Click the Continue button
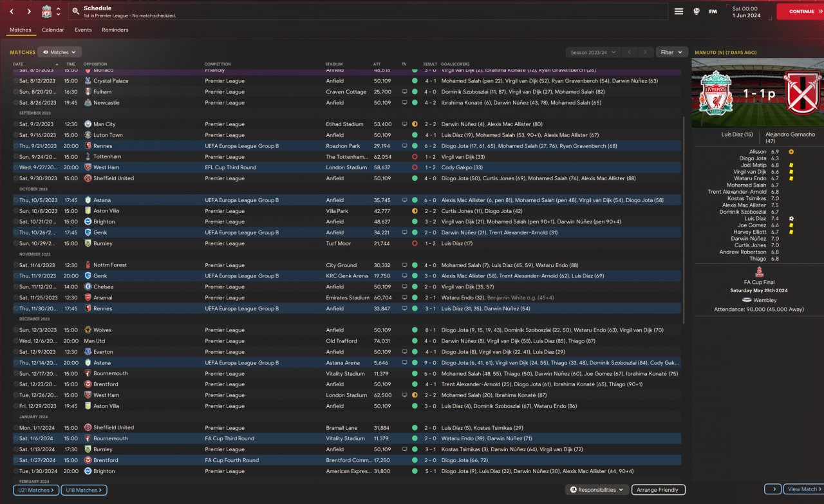The width and height of the screenshot is (824, 504). point(800,12)
